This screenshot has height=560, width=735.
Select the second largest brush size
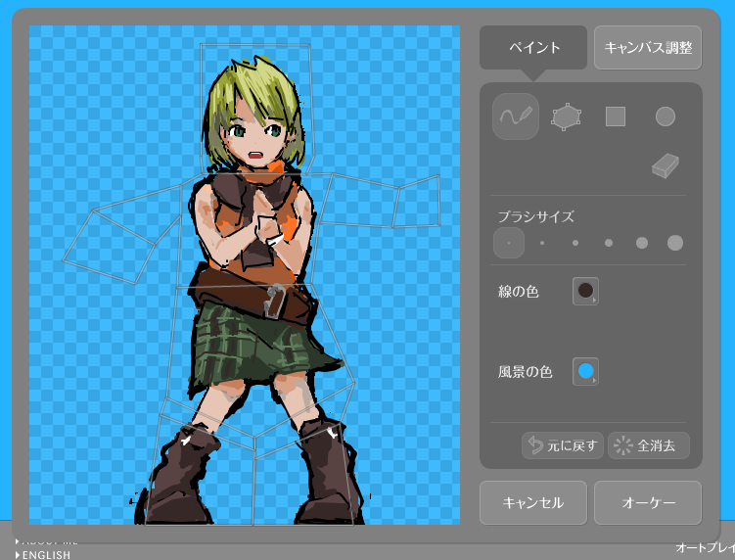click(x=642, y=243)
